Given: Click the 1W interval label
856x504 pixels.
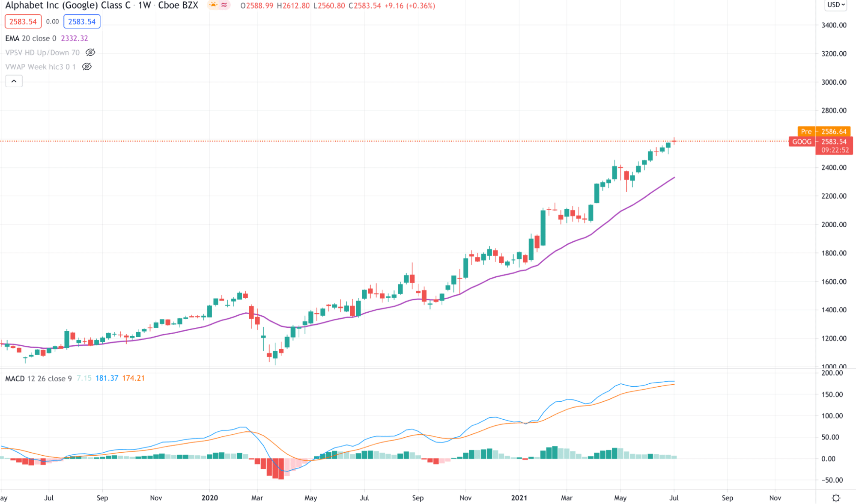Looking at the screenshot, I should [144, 6].
